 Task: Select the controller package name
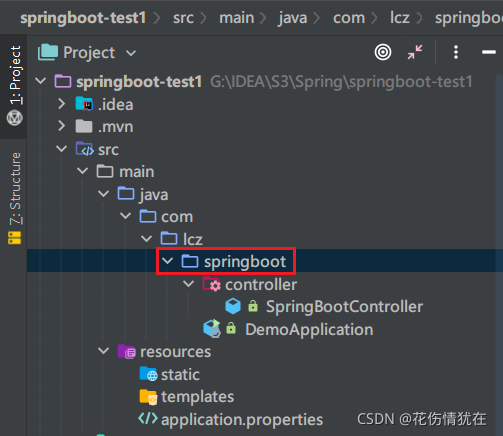[x=261, y=284]
